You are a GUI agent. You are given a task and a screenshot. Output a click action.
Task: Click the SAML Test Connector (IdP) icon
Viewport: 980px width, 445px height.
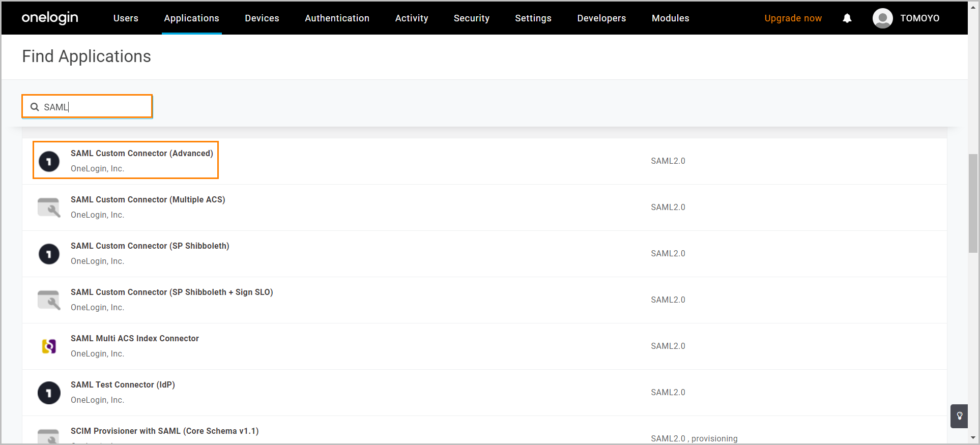(x=49, y=393)
